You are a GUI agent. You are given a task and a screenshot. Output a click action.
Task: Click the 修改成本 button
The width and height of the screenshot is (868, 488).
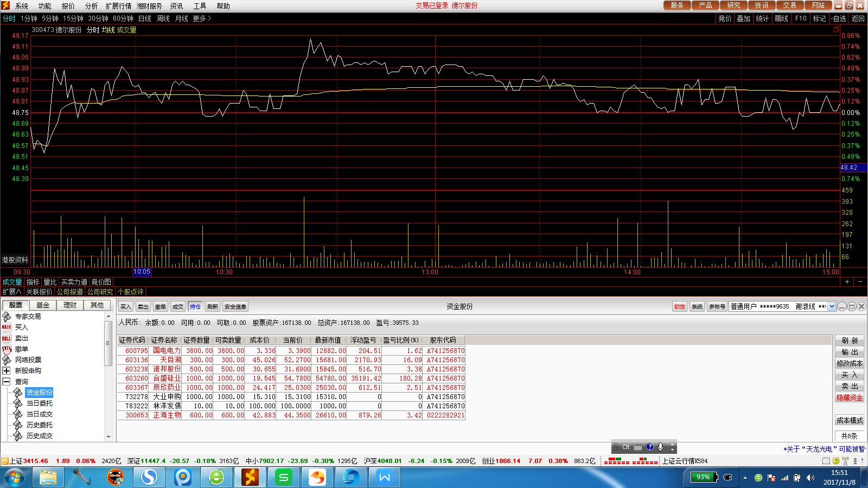[850, 364]
